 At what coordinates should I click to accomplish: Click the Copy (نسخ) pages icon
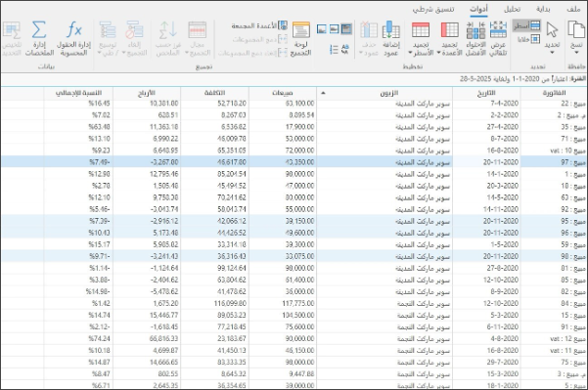pyautogui.click(x=576, y=29)
